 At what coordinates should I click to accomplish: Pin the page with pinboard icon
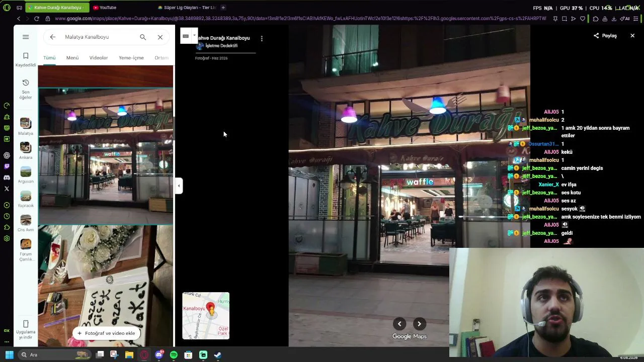555,19
